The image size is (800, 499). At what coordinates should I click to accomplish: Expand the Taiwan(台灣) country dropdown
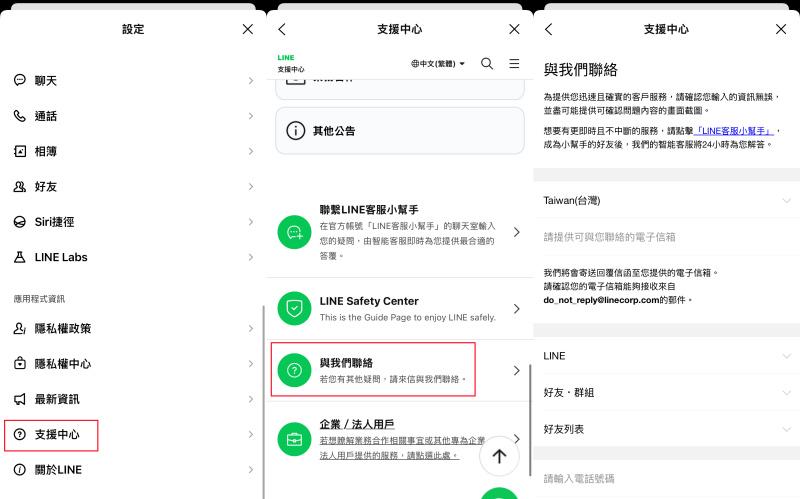point(666,201)
